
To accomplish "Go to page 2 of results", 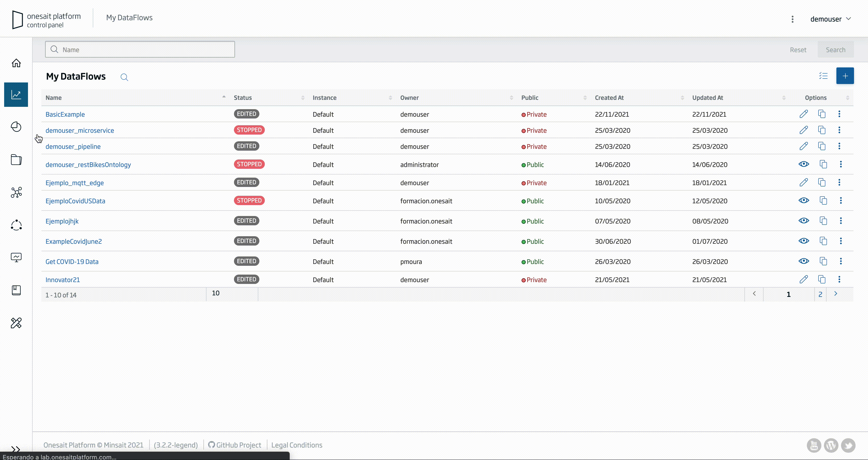I will [x=820, y=294].
